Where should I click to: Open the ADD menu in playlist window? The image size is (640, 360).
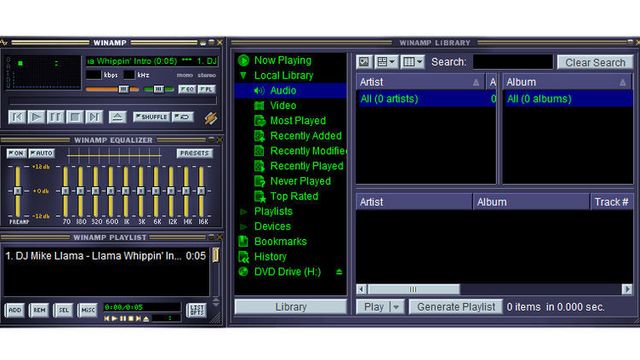15,310
